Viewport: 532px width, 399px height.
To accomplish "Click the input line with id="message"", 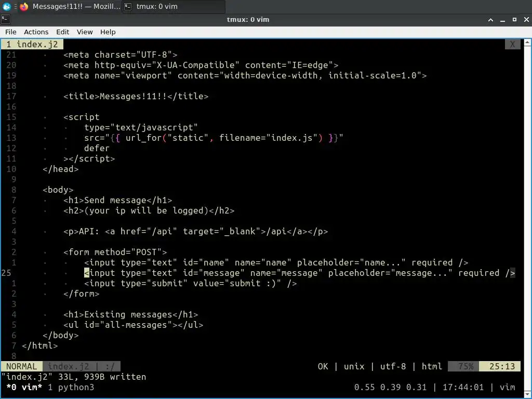I will 300,273.
